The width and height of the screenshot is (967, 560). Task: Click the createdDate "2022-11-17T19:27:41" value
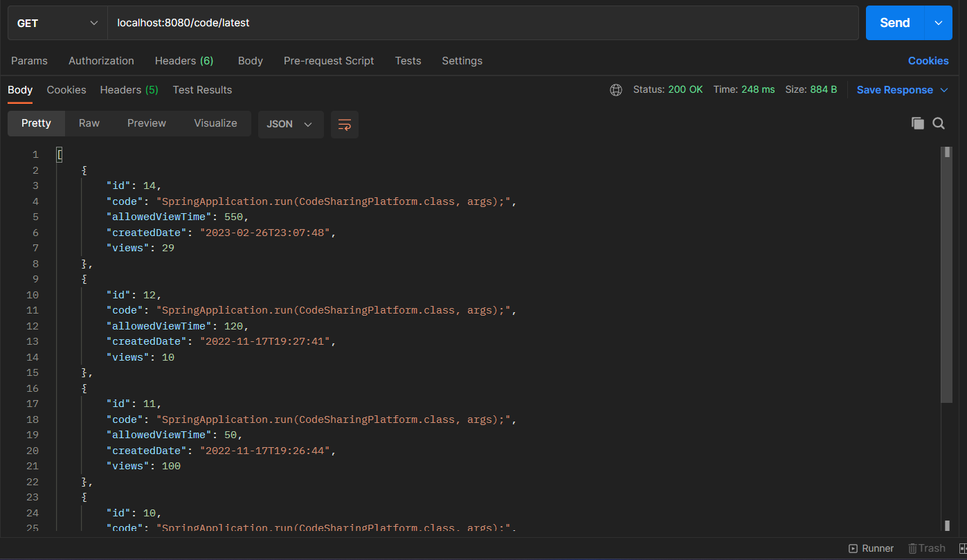click(x=265, y=341)
